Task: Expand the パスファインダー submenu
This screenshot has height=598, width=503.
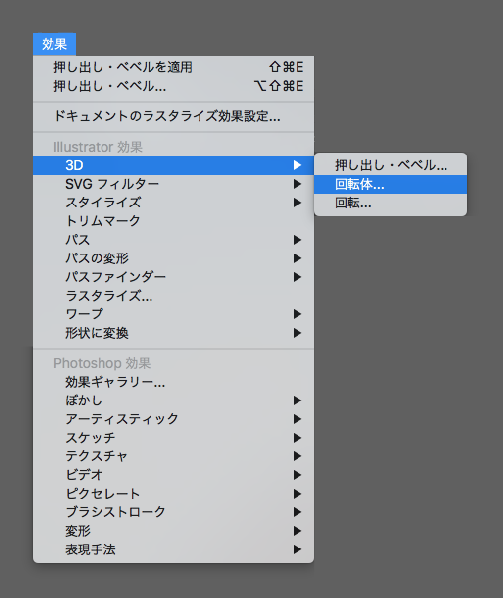Action: tap(174, 277)
